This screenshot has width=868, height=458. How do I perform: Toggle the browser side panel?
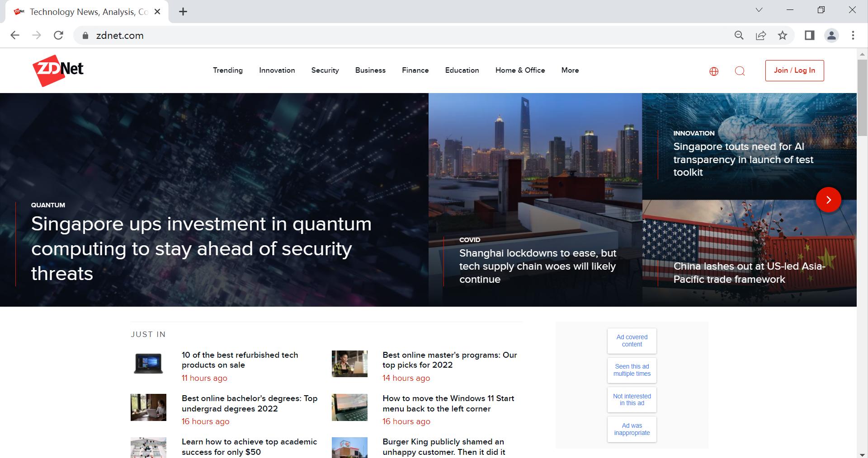tap(809, 36)
